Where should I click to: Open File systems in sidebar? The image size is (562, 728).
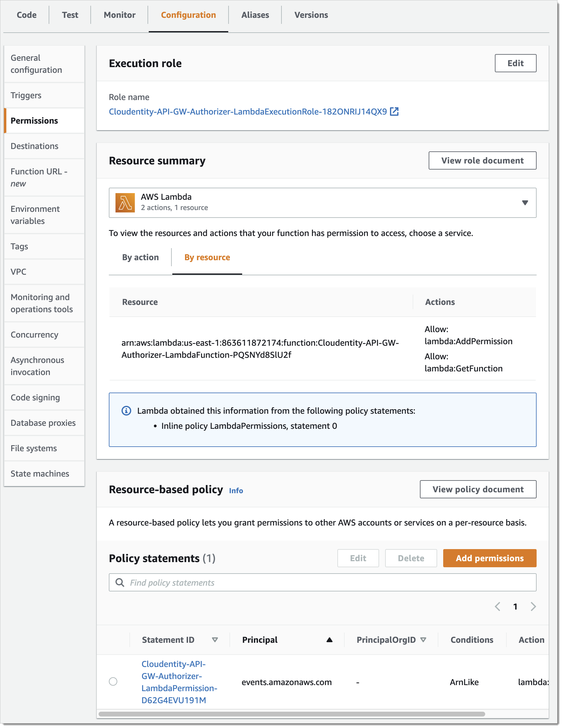(x=45, y=448)
